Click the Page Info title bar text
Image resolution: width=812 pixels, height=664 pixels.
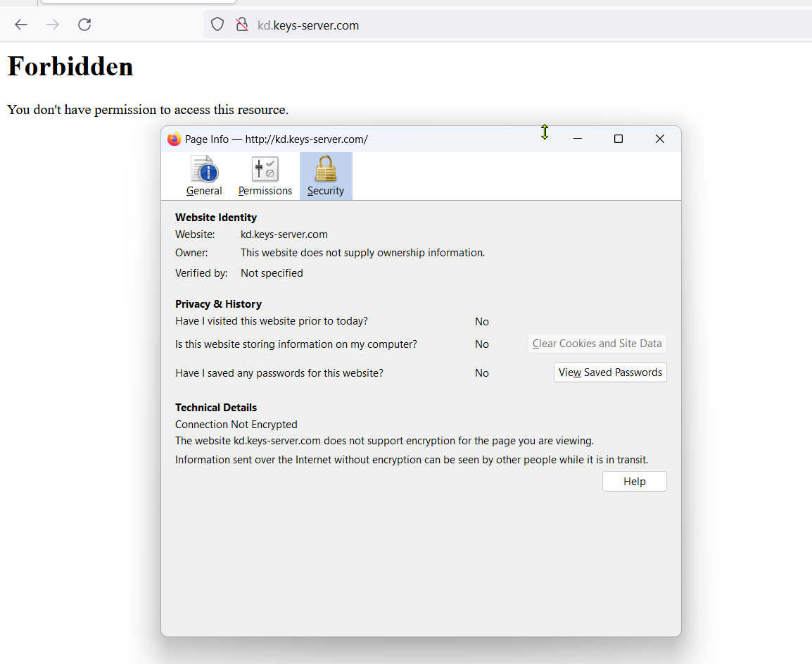tap(277, 139)
